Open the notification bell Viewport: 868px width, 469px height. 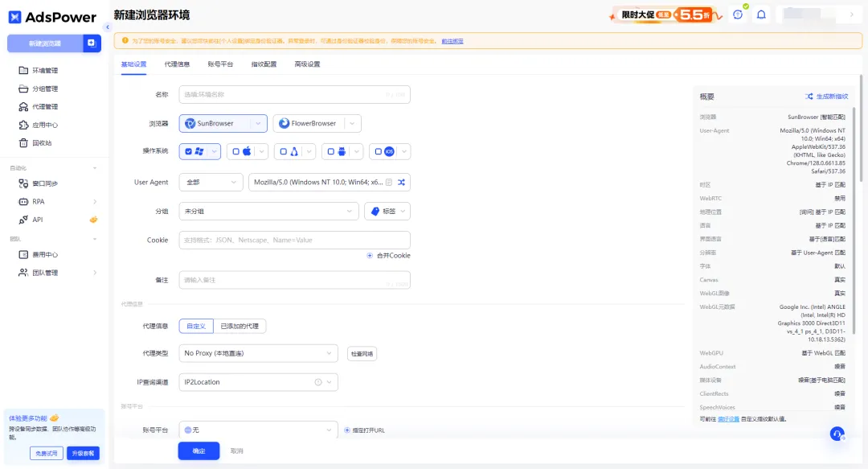[x=759, y=14]
